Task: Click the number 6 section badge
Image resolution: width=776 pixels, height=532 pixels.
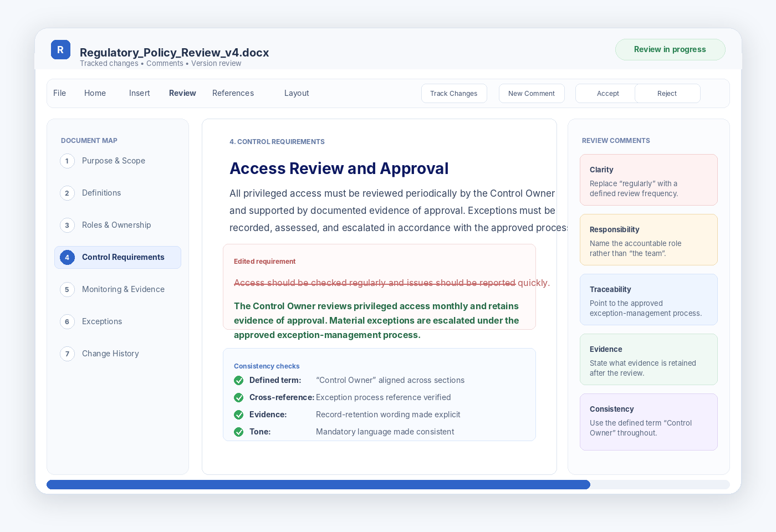Action: [67, 322]
